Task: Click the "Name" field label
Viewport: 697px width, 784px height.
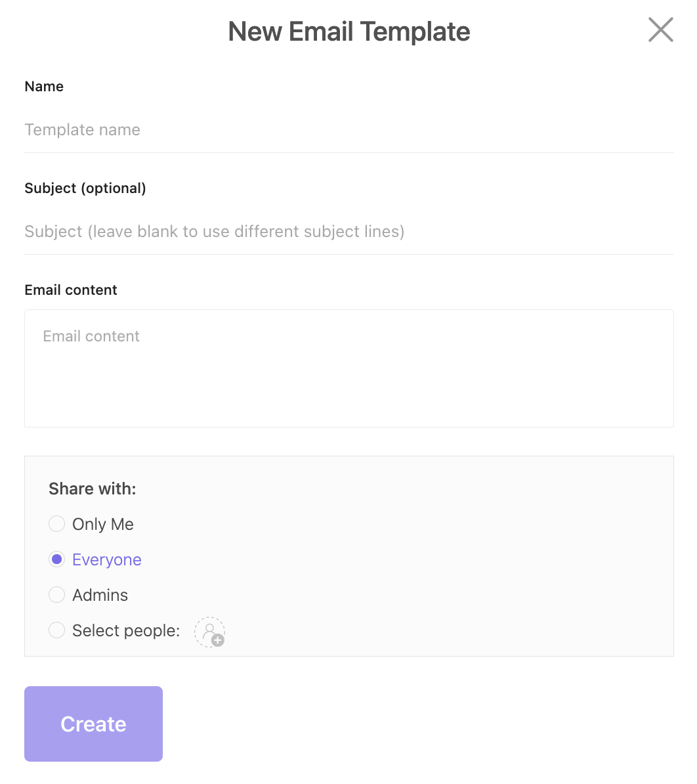Action: click(x=44, y=87)
